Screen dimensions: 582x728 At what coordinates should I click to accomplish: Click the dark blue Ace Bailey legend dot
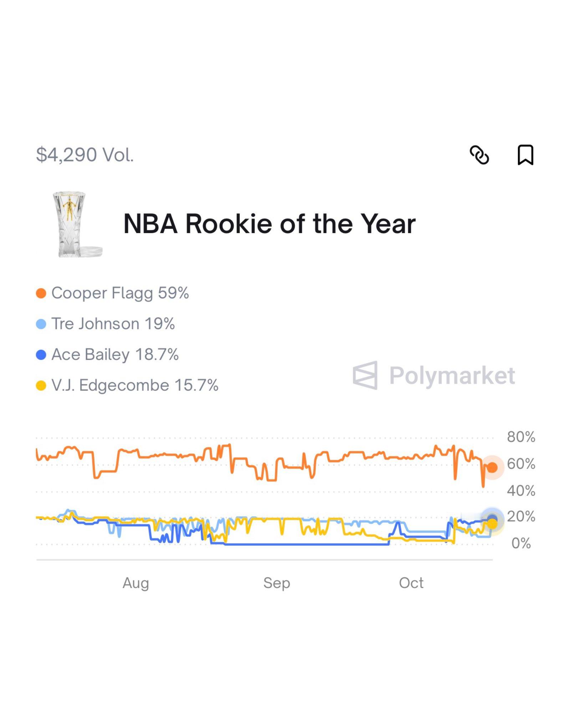[41, 355]
